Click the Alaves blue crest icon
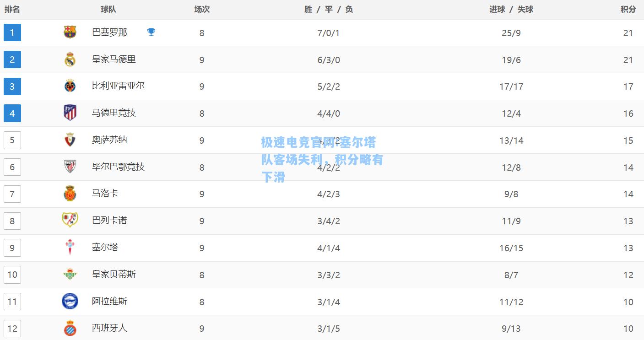Viewport: 644px width, 340px height. pos(70,301)
